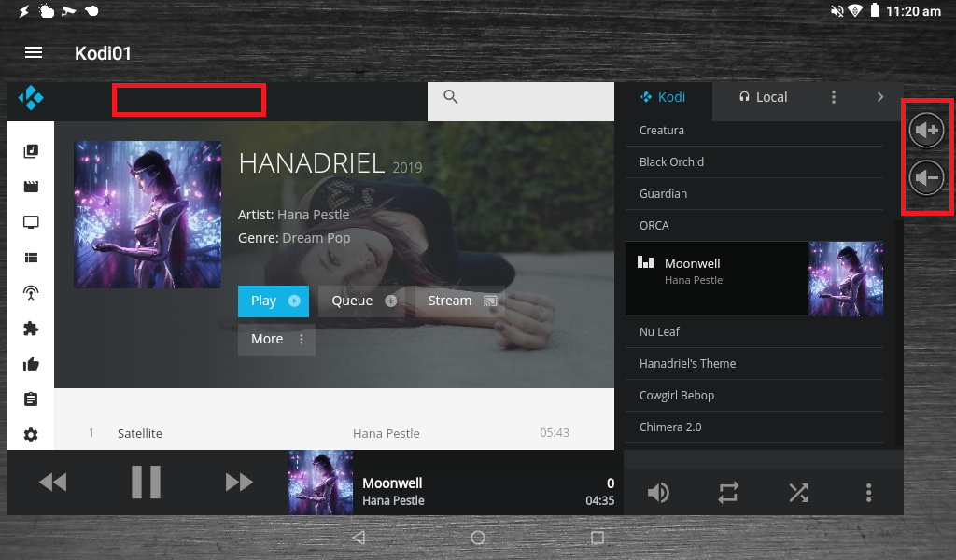Open the Movies clapperboard icon

[31, 187]
